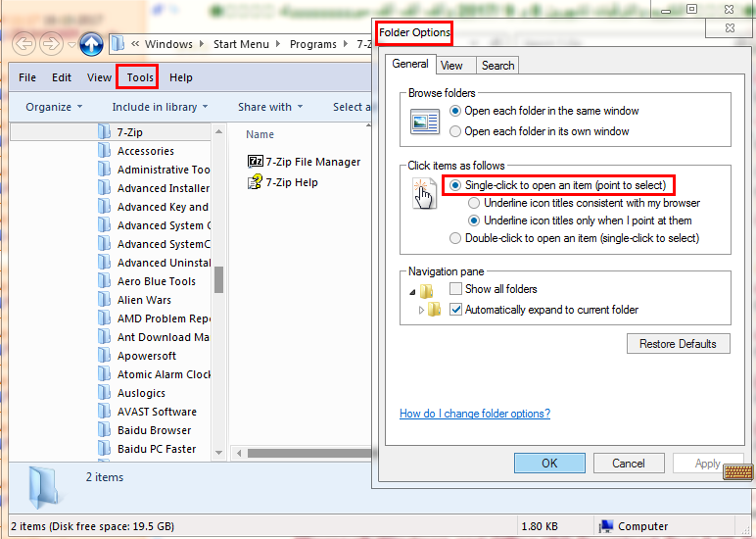Click the Browse folders window picture icon

point(425,122)
